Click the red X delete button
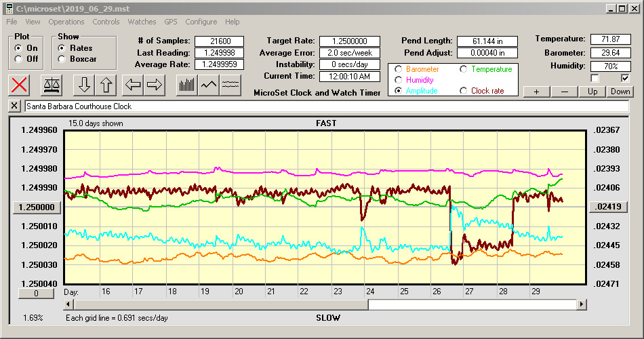Screen dimensions: 644x339 (19, 85)
